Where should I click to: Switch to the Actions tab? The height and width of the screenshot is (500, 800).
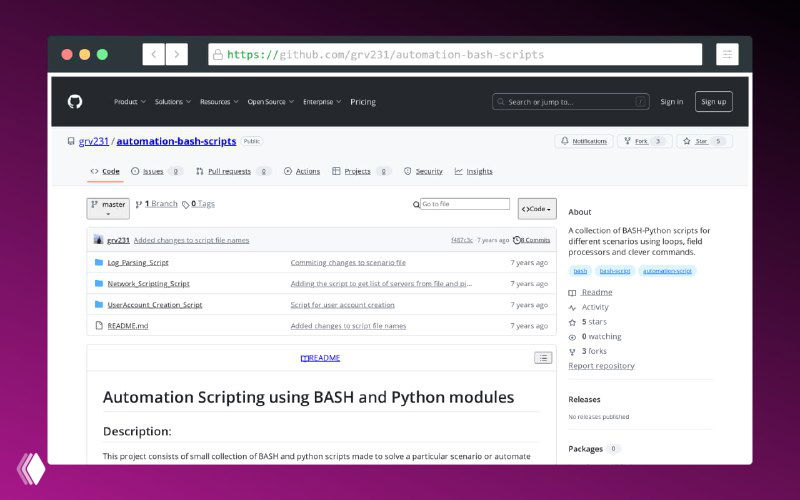click(x=302, y=171)
